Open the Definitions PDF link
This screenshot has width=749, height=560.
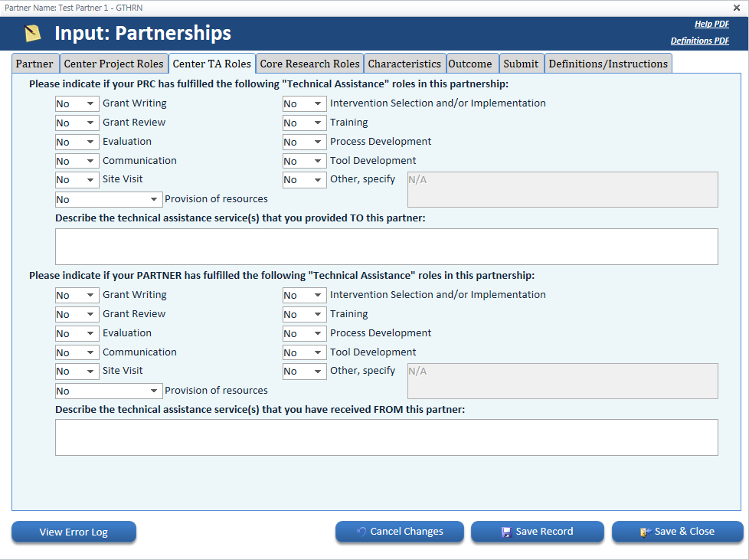tap(699, 41)
